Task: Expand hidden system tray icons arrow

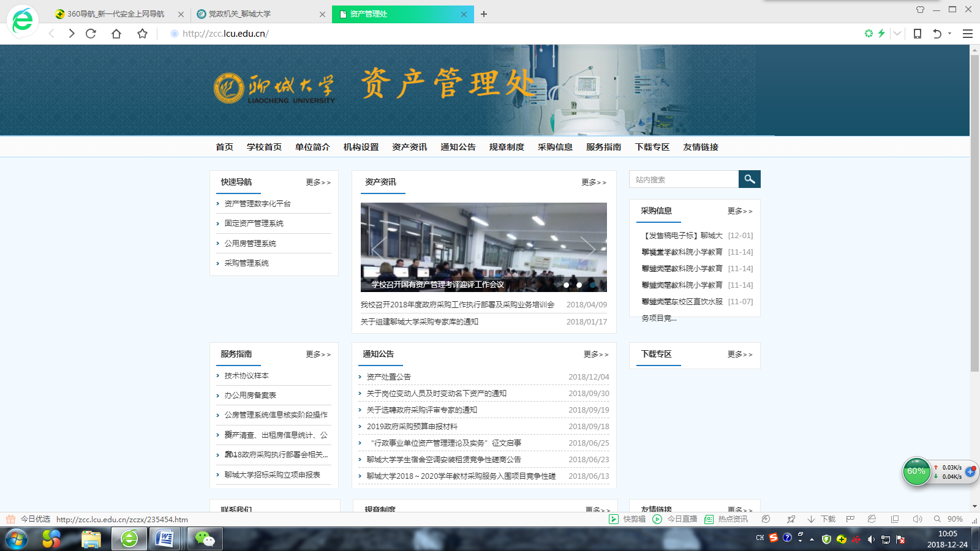Action: pos(812,539)
